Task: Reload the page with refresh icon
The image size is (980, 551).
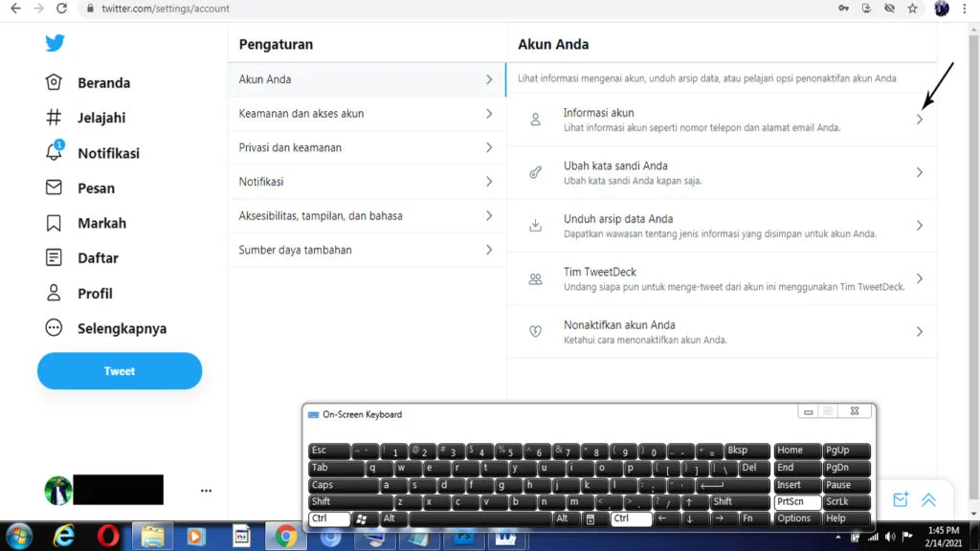Action: pyautogui.click(x=61, y=8)
